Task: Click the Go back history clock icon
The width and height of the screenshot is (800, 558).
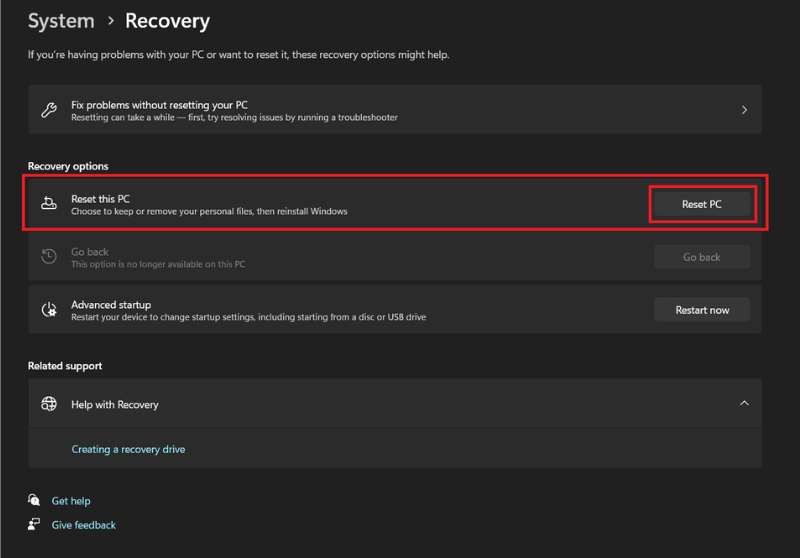Action: pyautogui.click(x=49, y=257)
